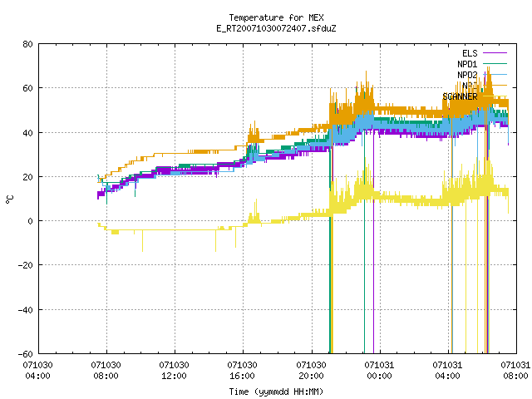Click the blue NPD2 legend line sample
This screenshot has height=399, width=532.
[x=495, y=75]
